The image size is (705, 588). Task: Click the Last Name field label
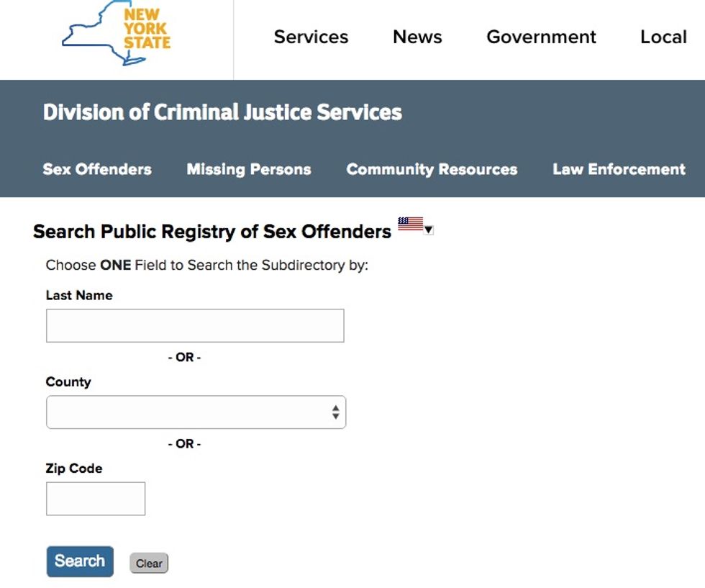tap(79, 295)
